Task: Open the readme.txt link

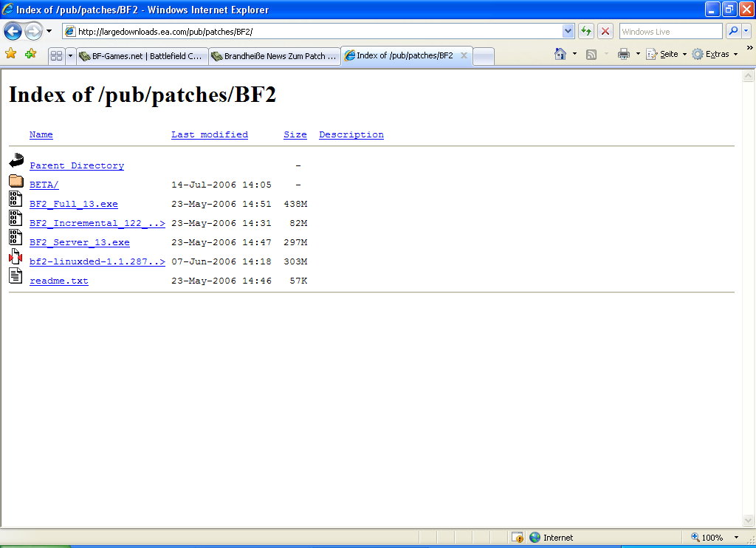Action: coord(59,281)
